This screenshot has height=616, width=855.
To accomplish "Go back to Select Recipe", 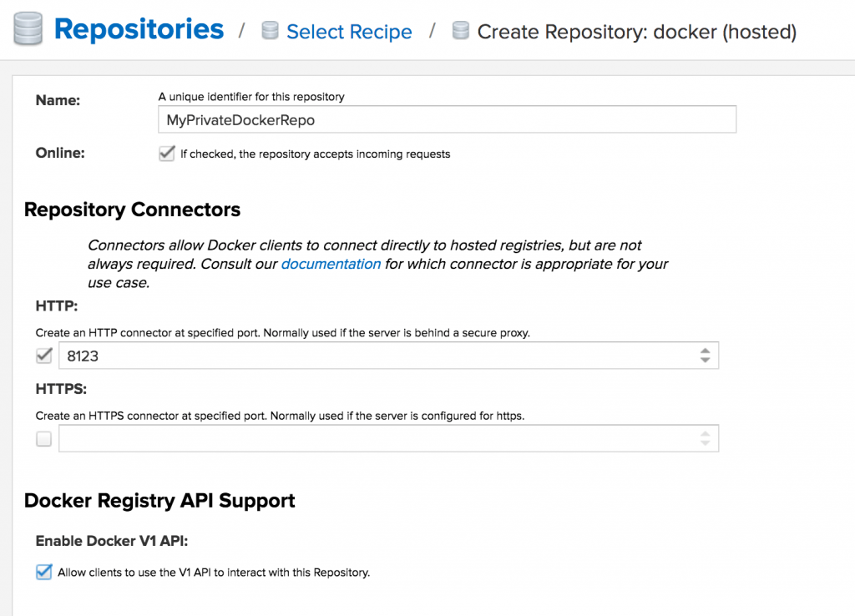I will point(349,33).
